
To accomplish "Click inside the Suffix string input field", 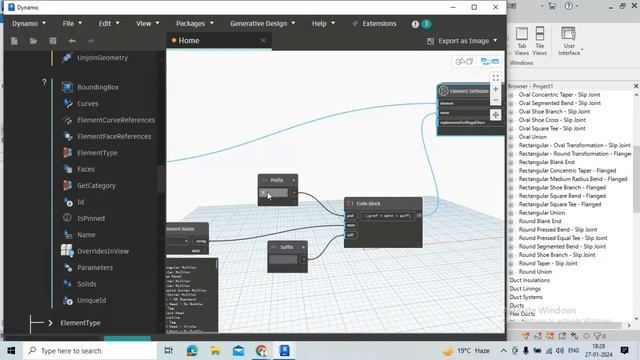I will tap(283, 260).
